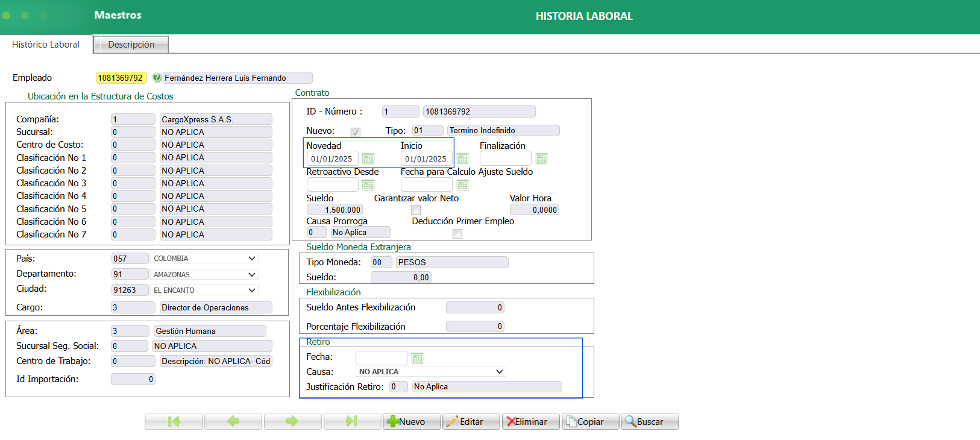The width and height of the screenshot is (980, 440).
Task: Open calendar picker for Inicio date
Action: [462, 159]
